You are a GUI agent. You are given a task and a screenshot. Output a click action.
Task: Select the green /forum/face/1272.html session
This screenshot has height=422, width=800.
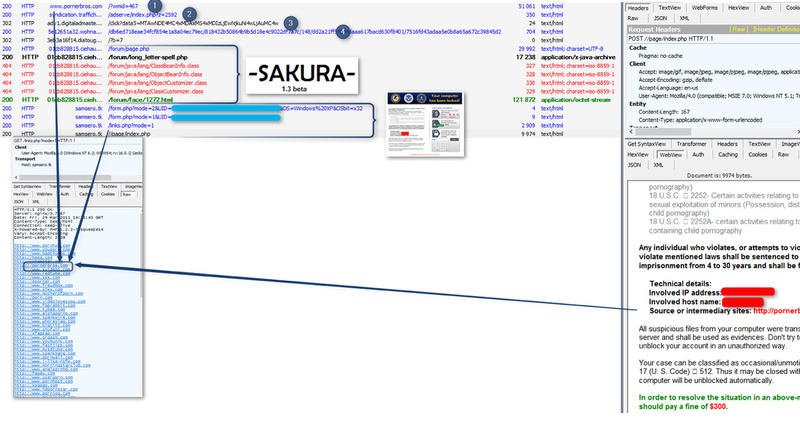[x=310, y=100]
